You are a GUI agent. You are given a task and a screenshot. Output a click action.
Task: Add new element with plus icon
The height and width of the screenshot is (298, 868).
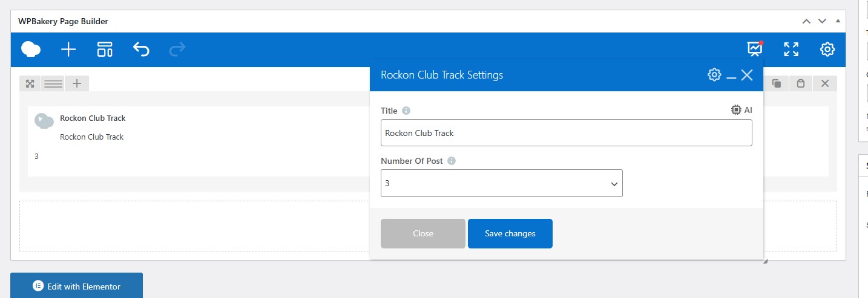coord(68,50)
